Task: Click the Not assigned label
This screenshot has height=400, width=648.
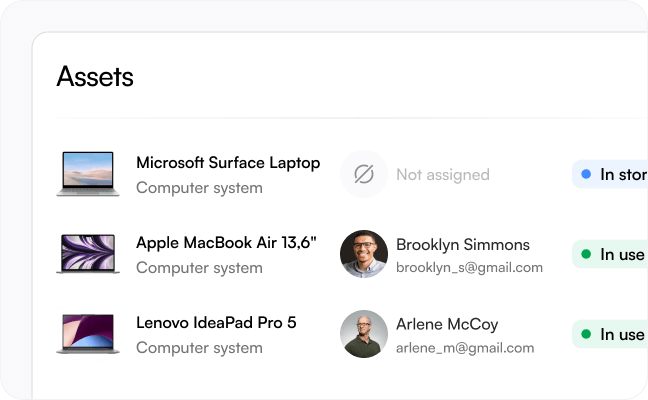Action: click(443, 175)
